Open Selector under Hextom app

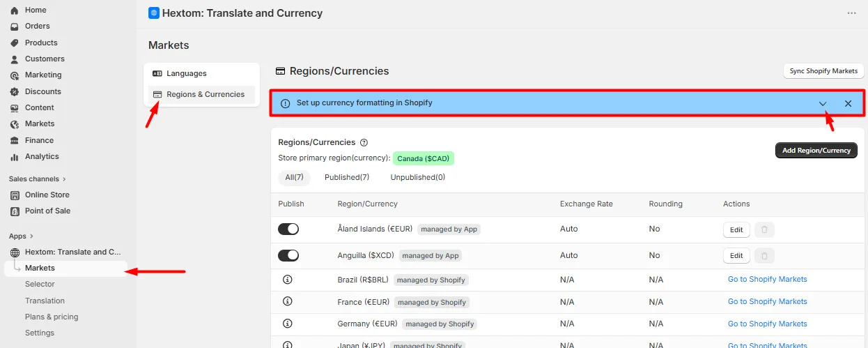pos(40,285)
